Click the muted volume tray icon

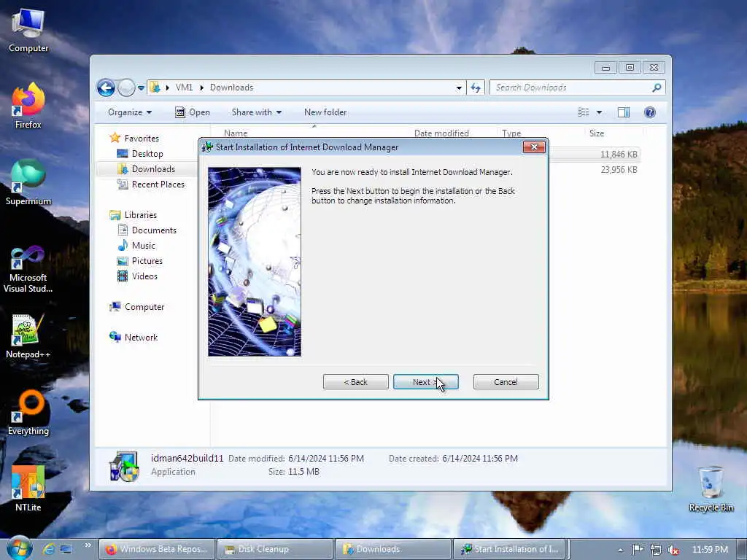point(673,550)
